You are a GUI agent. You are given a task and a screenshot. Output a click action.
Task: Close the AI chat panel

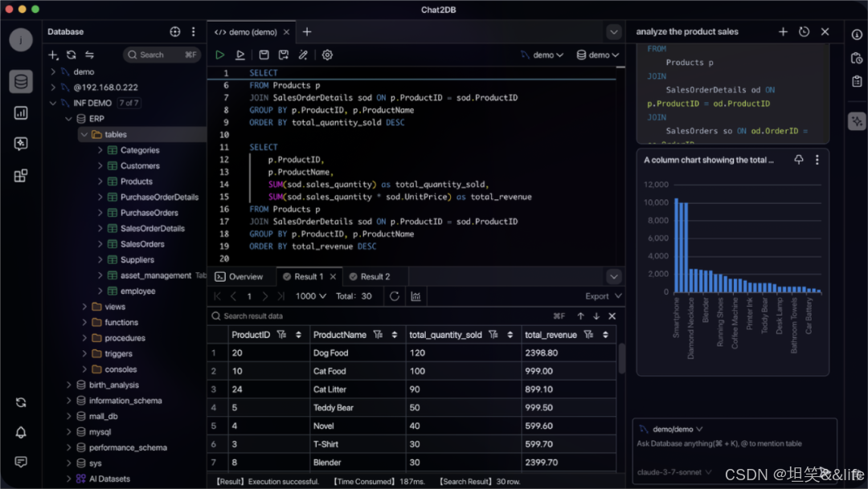(x=825, y=31)
